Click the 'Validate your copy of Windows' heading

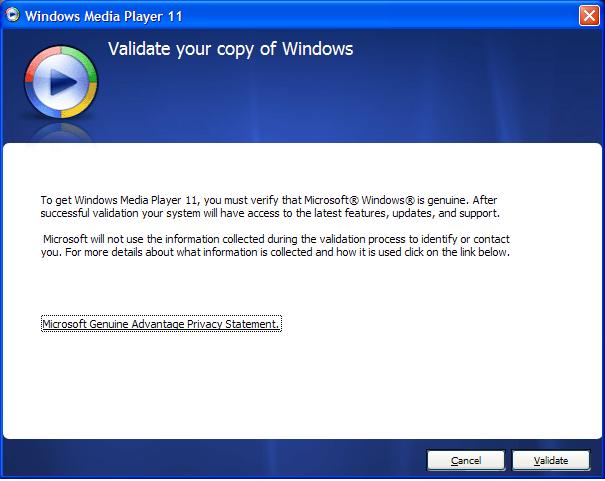click(x=230, y=49)
